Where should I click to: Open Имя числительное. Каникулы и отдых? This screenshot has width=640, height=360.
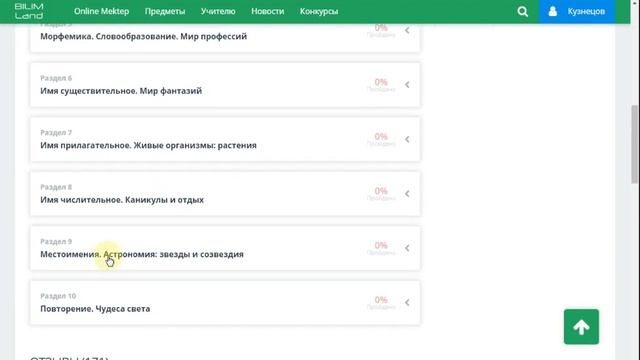(122, 200)
